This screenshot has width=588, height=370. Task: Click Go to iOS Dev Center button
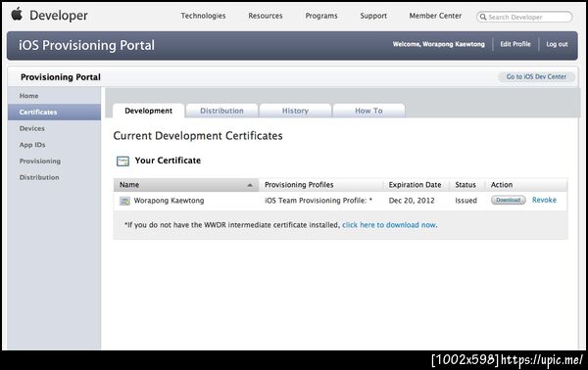point(536,76)
